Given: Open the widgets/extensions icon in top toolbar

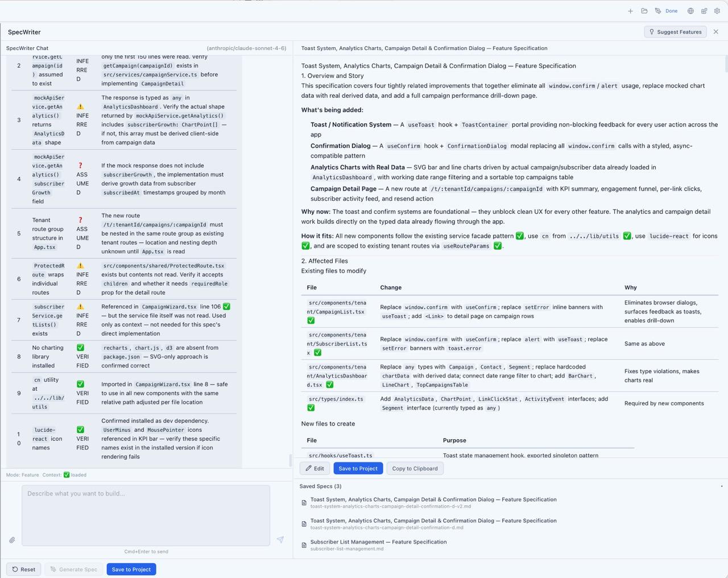Looking at the screenshot, I should [704, 11].
